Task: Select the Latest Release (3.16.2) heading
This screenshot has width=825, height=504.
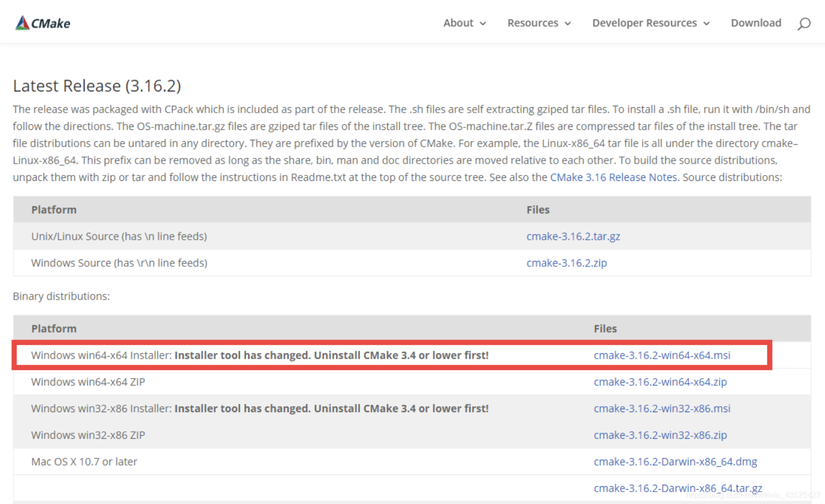Action: [97, 86]
